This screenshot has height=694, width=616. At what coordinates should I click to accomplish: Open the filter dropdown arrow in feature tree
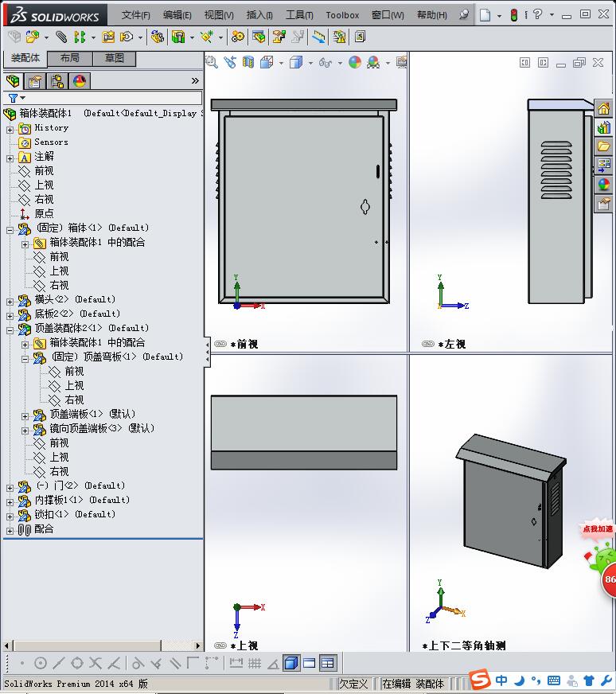22,98
